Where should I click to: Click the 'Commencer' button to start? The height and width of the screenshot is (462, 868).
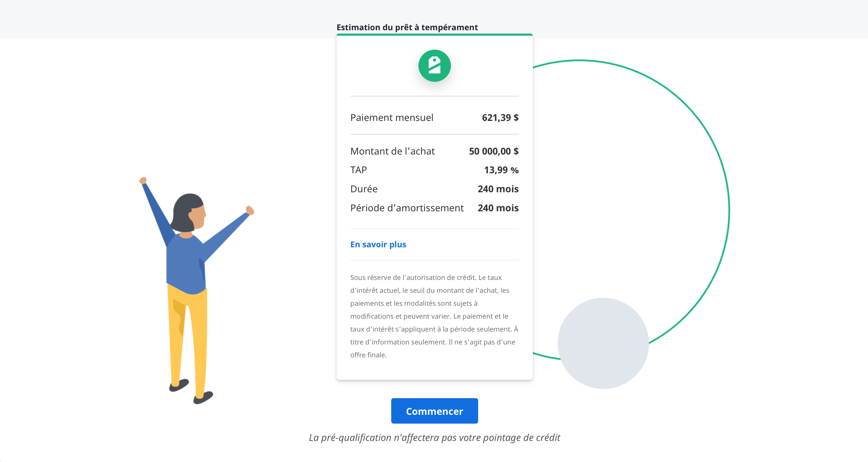tap(434, 410)
